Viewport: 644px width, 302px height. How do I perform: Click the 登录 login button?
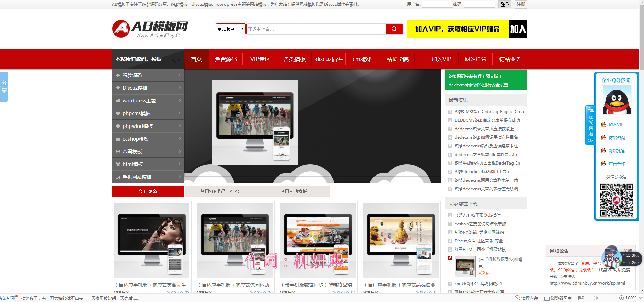505,4
